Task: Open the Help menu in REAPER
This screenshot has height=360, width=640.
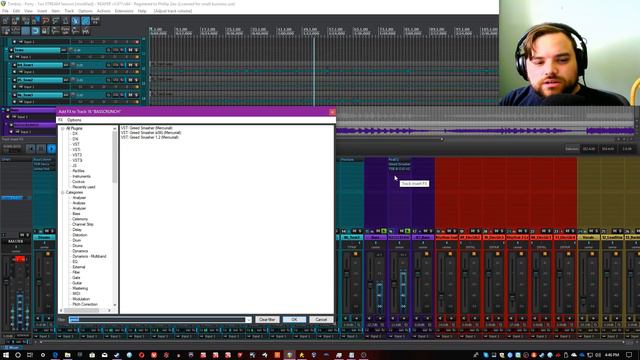Action: click(x=142, y=11)
